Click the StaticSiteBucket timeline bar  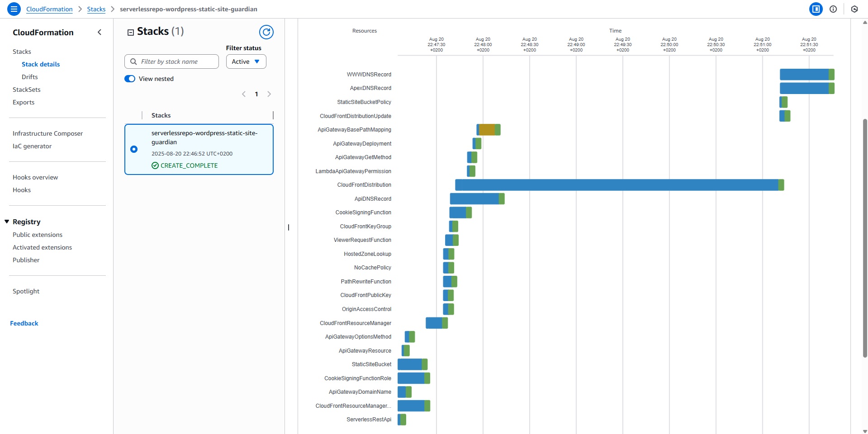point(413,364)
